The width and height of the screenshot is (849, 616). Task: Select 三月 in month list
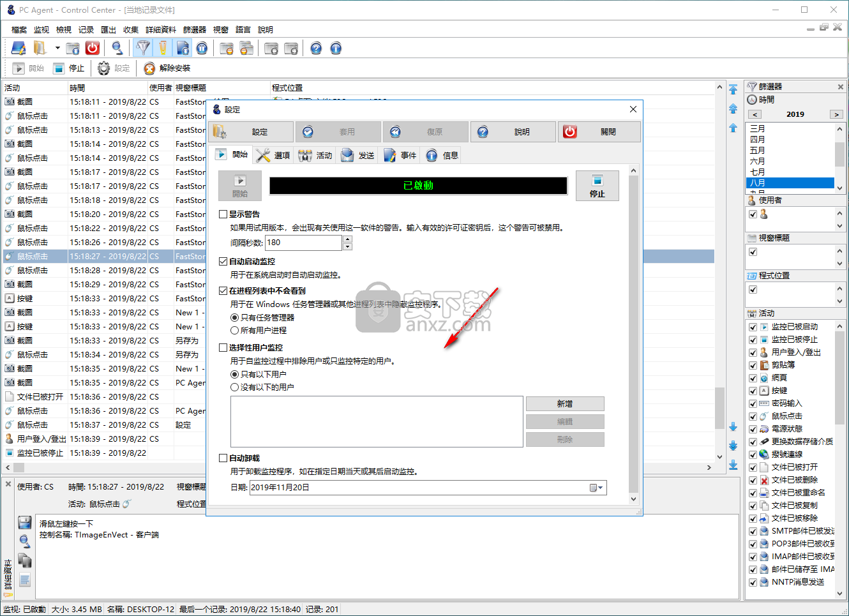point(790,129)
